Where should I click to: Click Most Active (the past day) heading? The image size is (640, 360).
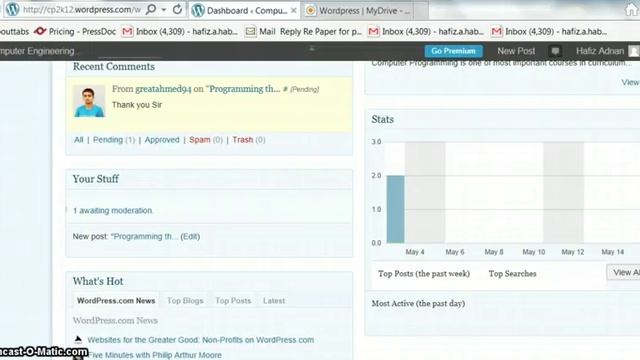(418, 304)
